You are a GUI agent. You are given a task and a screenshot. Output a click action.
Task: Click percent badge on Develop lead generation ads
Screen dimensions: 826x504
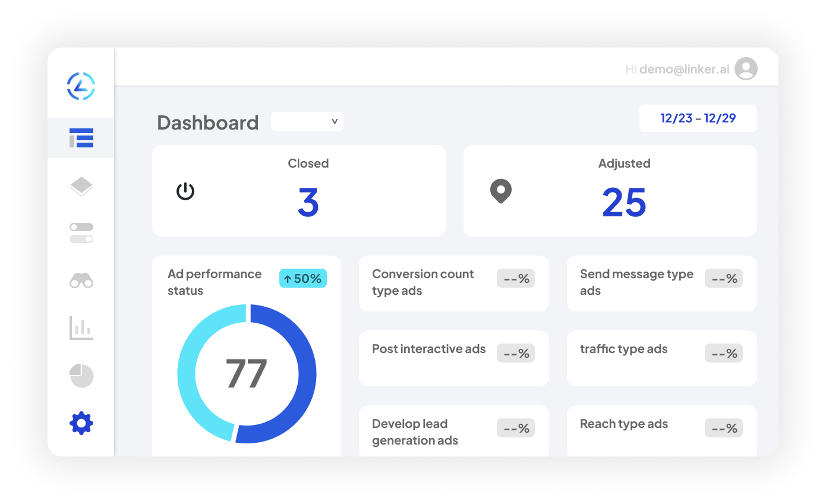pyautogui.click(x=516, y=428)
